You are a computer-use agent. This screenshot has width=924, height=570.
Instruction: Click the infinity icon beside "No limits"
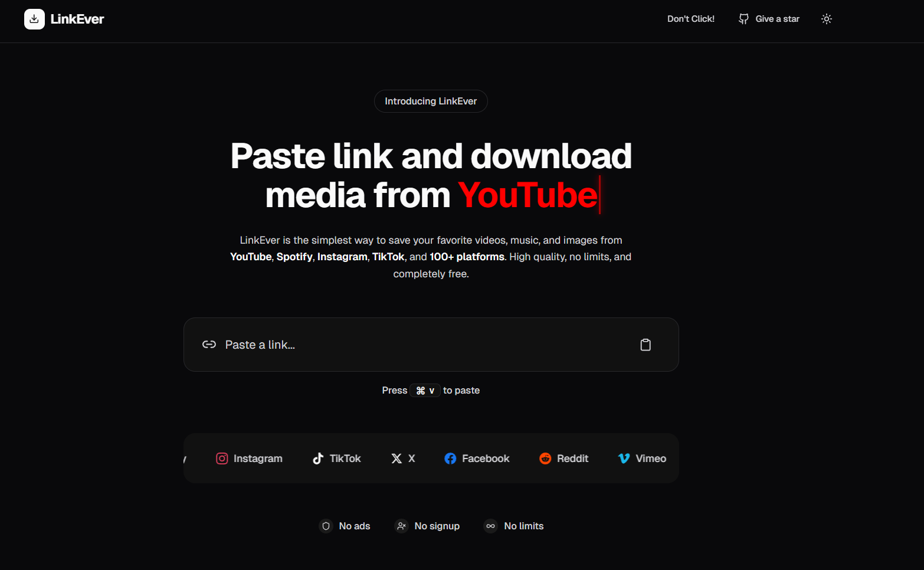coord(491,526)
